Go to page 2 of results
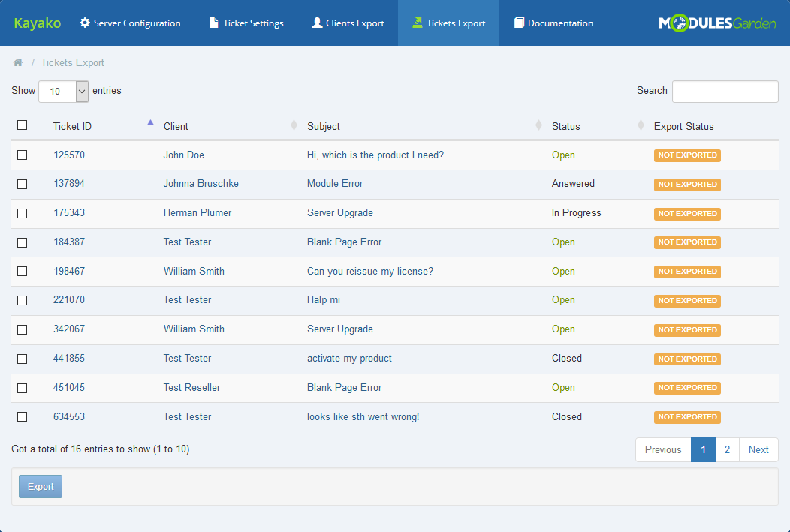Viewport: 790px width, 532px height. click(x=727, y=449)
